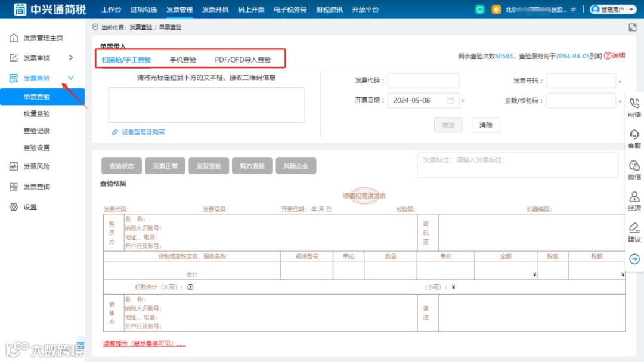
Task: Open the 管理用户 dropdown arrow
Action: pos(631,10)
